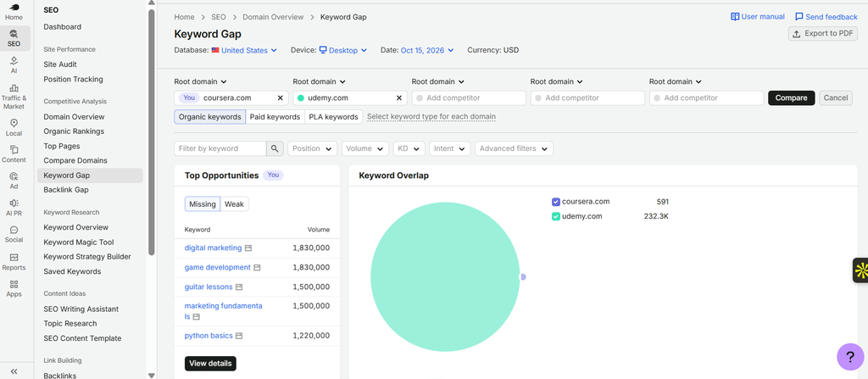Click the Semrush logo icon
The height and width of the screenshot is (379, 868).
click(14, 7)
